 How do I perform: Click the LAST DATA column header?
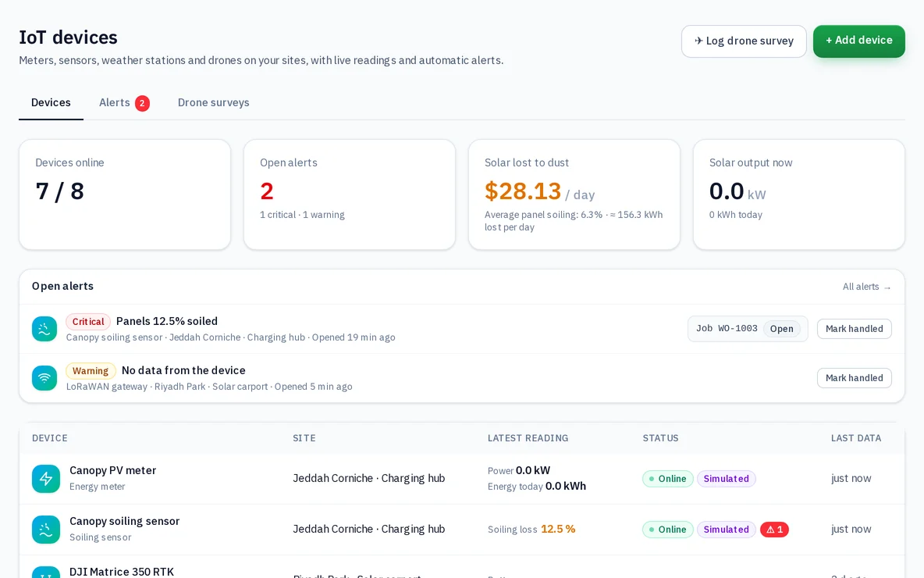855,438
